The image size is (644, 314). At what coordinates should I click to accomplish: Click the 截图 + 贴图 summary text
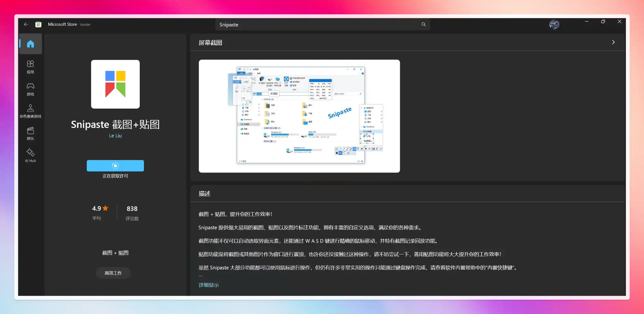(x=115, y=253)
